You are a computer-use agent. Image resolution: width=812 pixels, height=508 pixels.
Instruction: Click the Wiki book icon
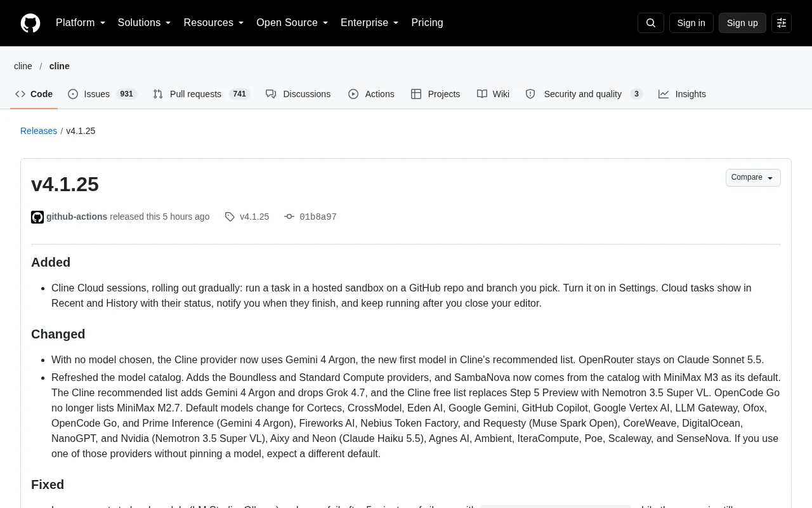[x=482, y=94]
